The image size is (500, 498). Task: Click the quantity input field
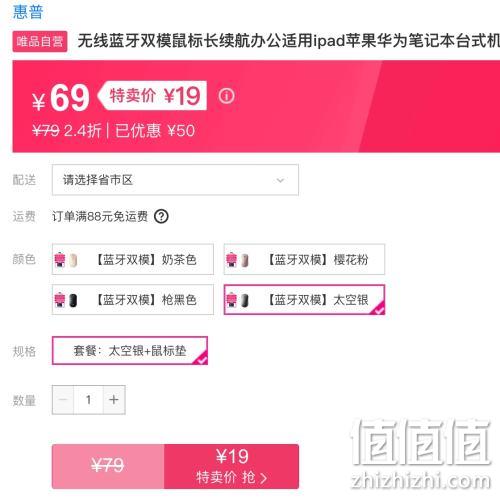pos(88,399)
